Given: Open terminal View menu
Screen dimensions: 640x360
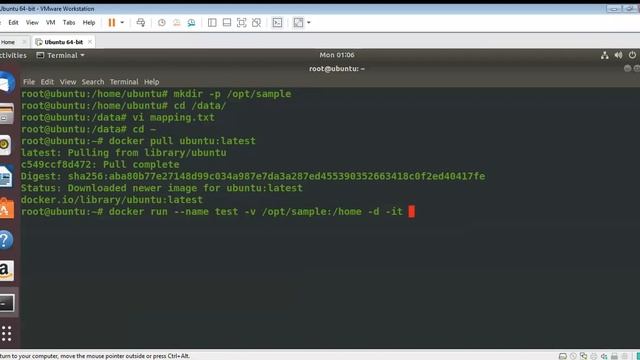Looking at the screenshot, I should point(68,82).
